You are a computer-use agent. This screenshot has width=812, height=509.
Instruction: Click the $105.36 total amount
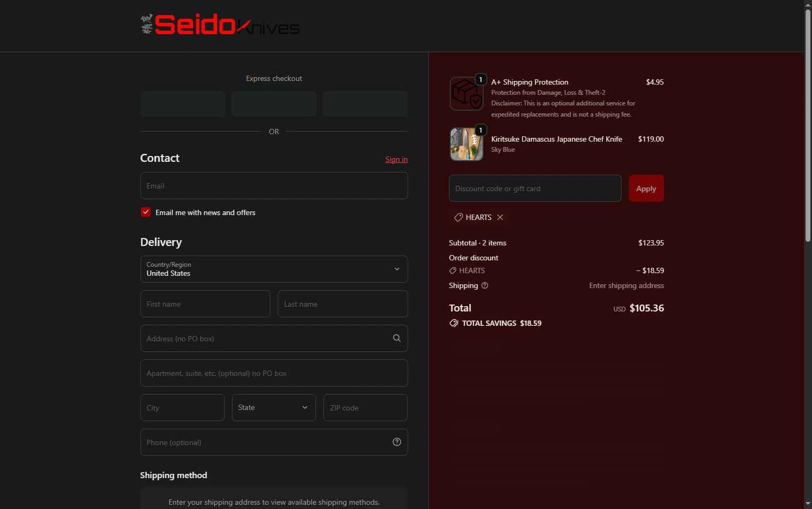coord(647,308)
